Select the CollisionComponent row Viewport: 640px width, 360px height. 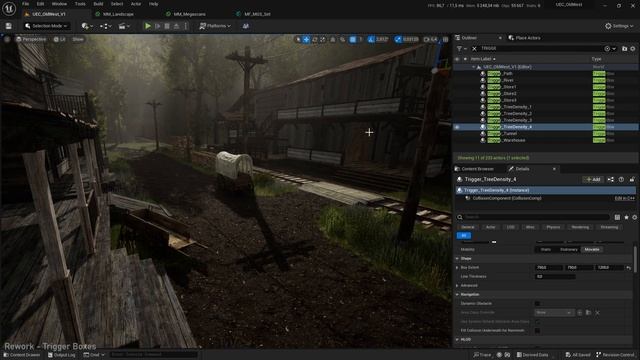(x=545, y=198)
